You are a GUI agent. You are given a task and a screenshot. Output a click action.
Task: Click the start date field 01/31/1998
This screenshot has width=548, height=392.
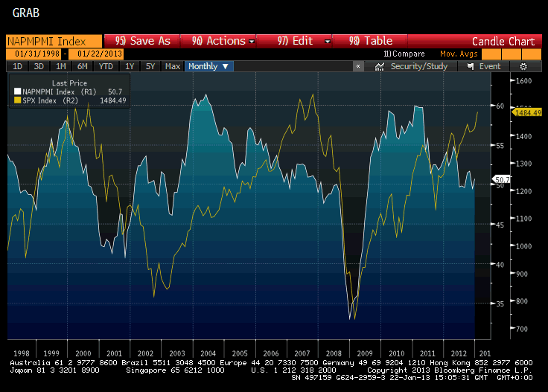coord(34,54)
